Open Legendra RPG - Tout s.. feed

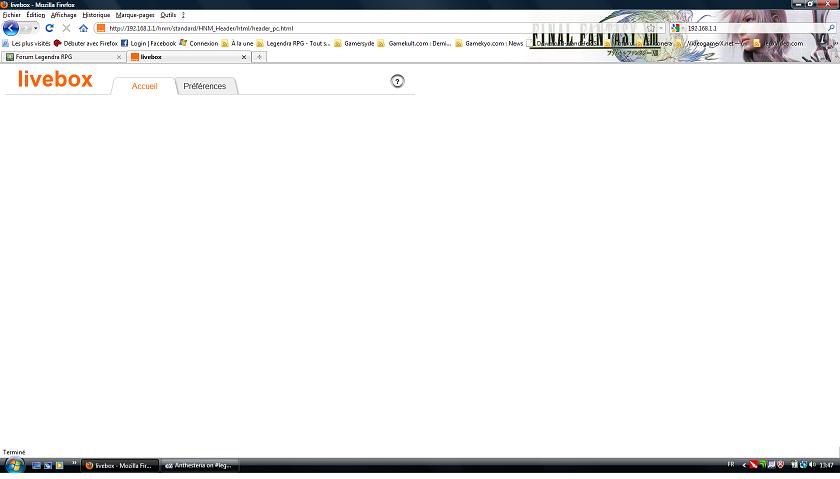tap(293, 43)
